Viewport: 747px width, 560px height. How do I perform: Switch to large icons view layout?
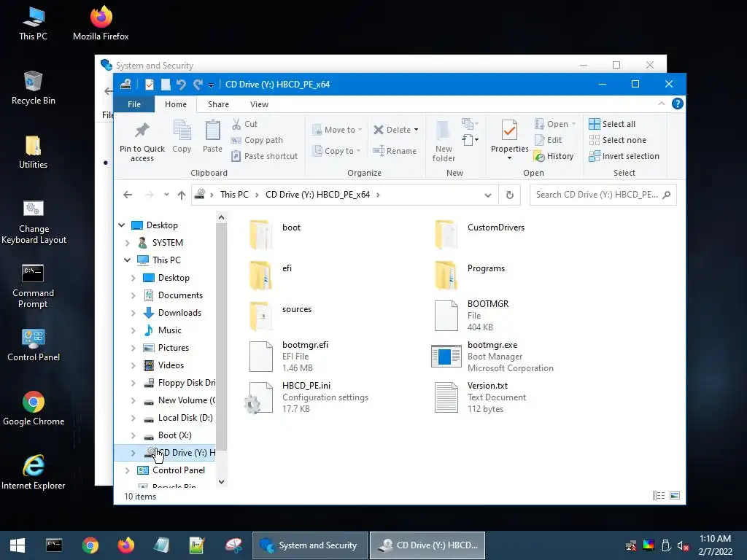click(675, 496)
